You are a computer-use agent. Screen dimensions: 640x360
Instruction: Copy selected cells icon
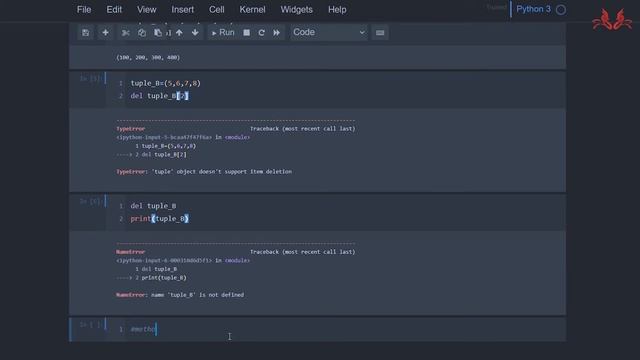[x=142, y=33]
